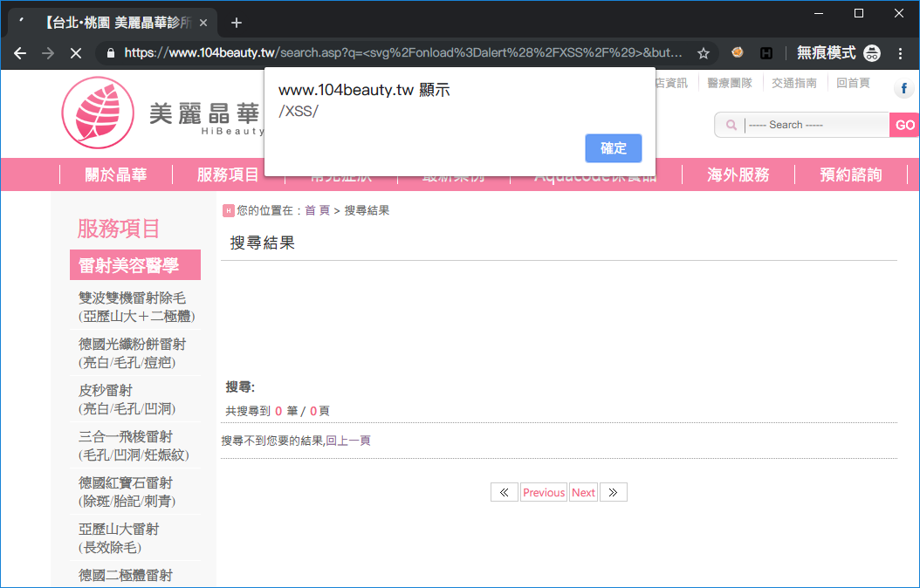Open 關於晶華 navigation menu
This screenshot has width=920, height=588.
point(116,174)
